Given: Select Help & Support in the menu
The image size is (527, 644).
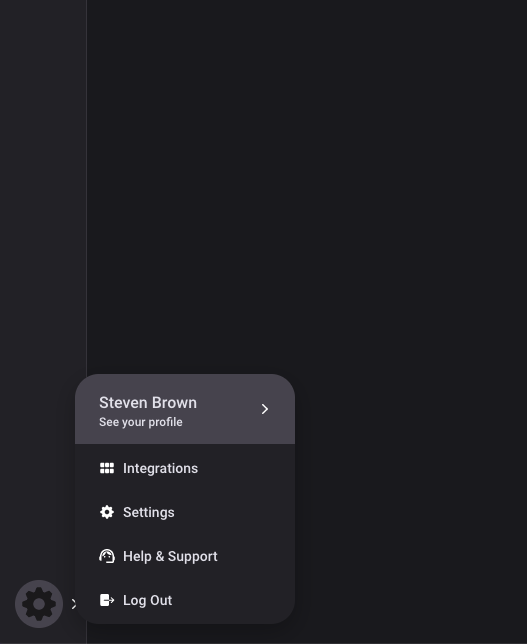Looking at the screenshot, I should (185, 556).
